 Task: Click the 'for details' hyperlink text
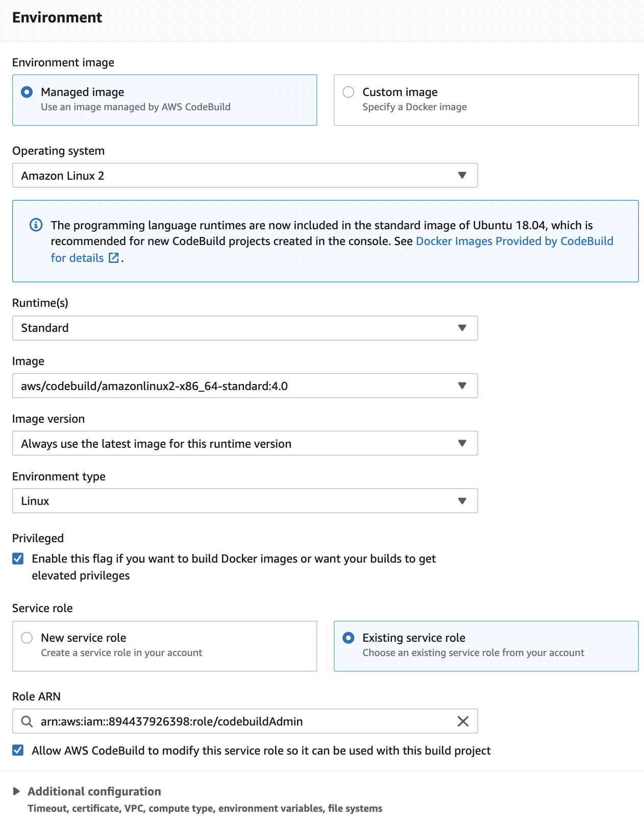(77, 258)
